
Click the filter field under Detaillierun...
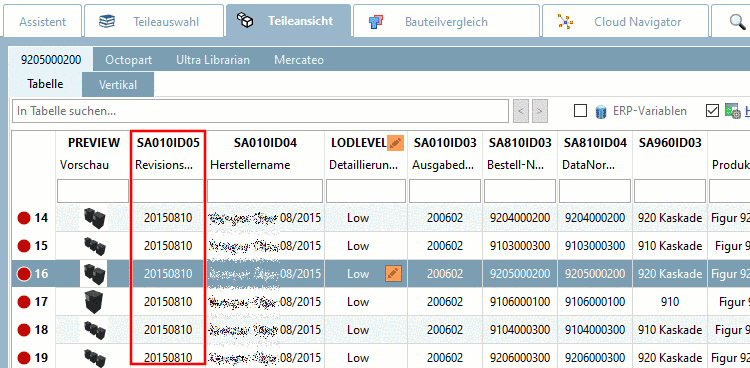pyautogui.click(x=366, y=191)
